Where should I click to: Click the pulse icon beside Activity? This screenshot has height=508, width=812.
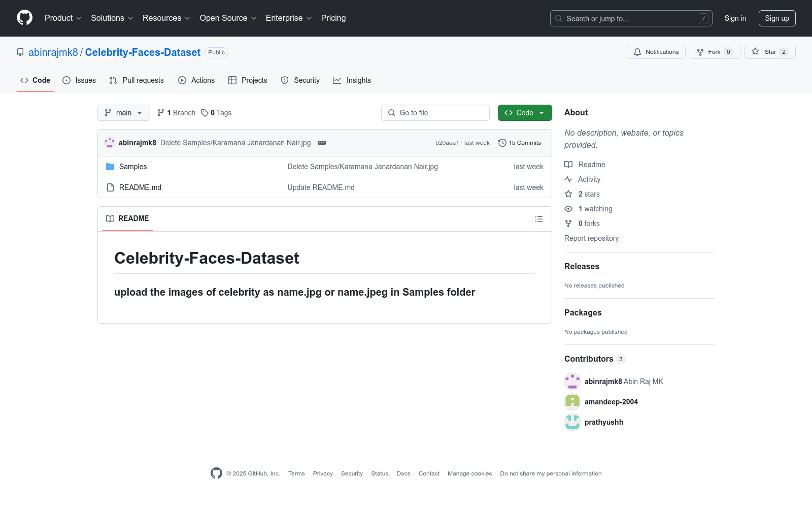click(x=568, y=179)
